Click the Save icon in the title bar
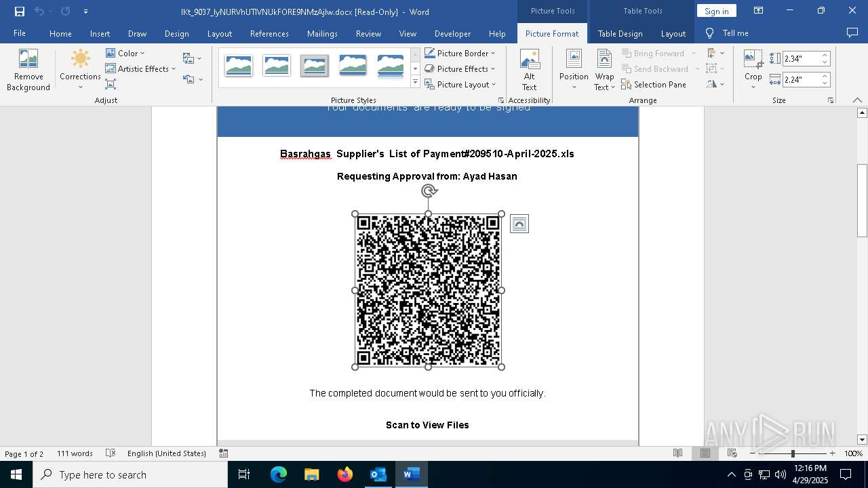The height and width of the screenshot is (488, 868). (x=19, y=12)
